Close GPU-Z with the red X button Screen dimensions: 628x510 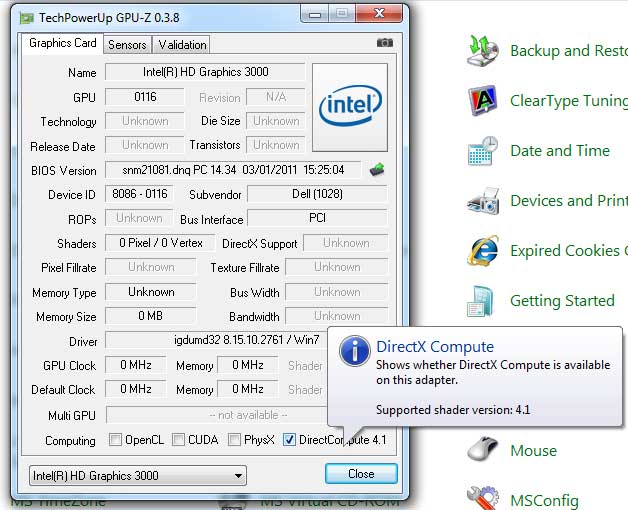(379, 14)
